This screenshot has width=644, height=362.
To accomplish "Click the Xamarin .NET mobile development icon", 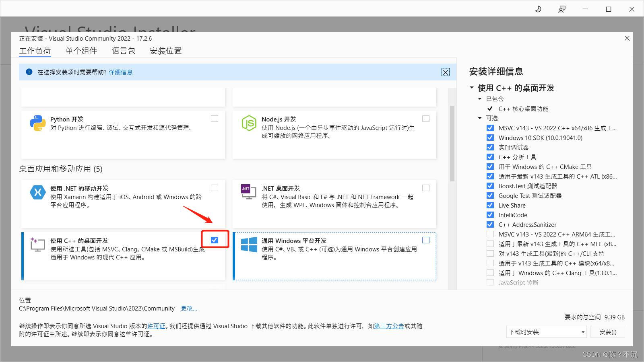I will [x=37, y=192].
